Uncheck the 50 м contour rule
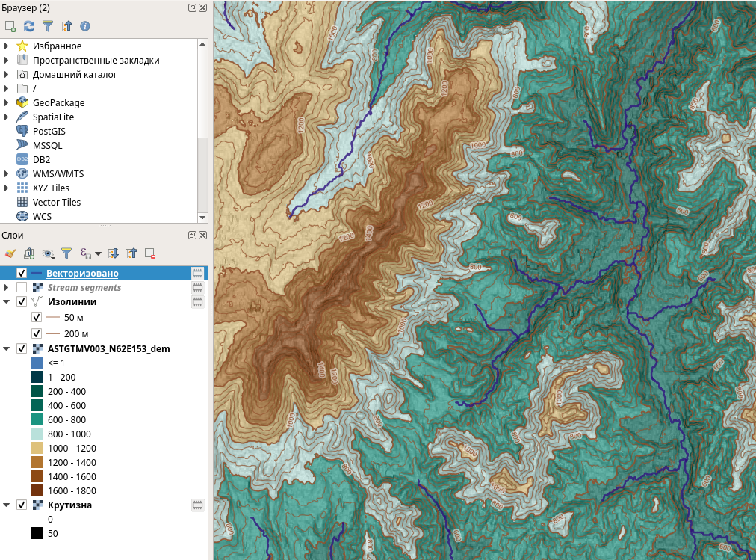This screenshot has height=560, width=756. (x=36, y=317)
